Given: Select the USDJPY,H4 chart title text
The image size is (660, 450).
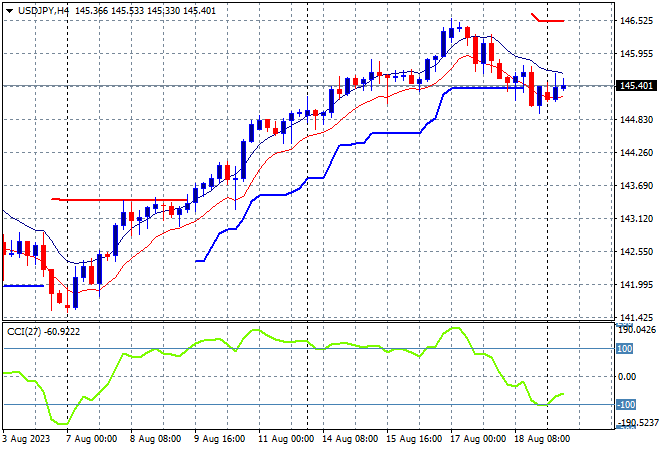Looking at the screenshot, I should pyautogui.click(x=43, y=11).
